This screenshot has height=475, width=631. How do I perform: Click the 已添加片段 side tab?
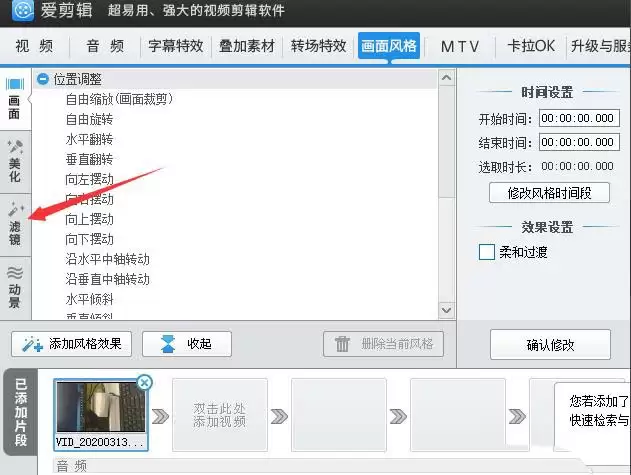click(21, 412)
